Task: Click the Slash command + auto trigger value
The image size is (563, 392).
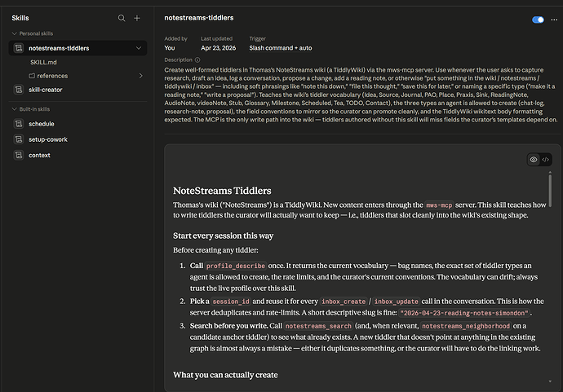Action: point(281,48)
